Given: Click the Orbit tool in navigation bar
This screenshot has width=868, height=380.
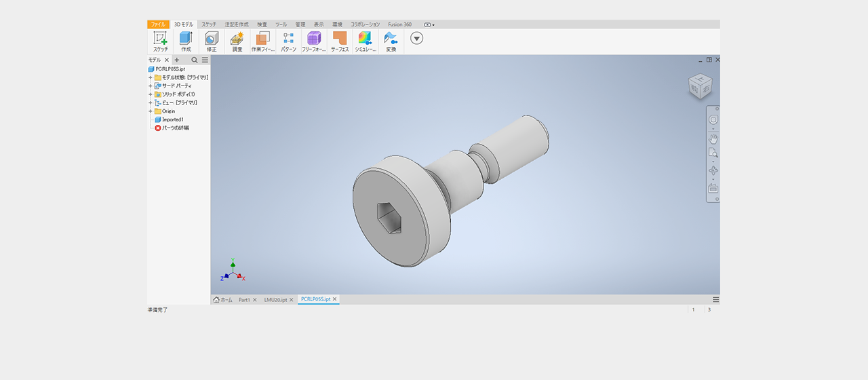Looking at the screenshot, I should (713, 171).
